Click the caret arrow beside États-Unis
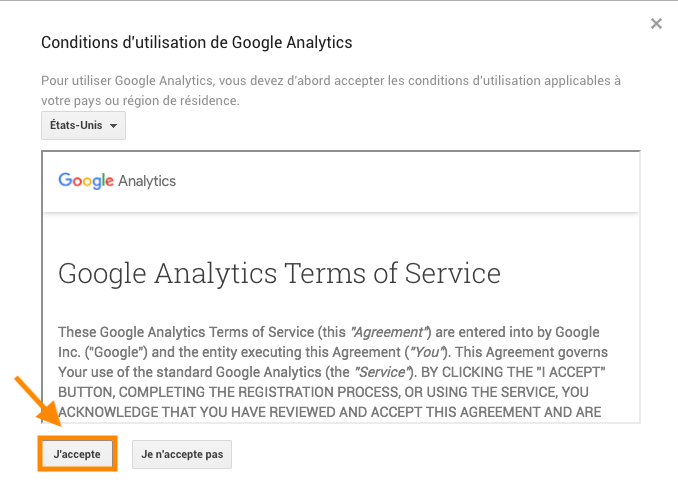The height and width of the screenshot is (498, 678). (113, 126)
